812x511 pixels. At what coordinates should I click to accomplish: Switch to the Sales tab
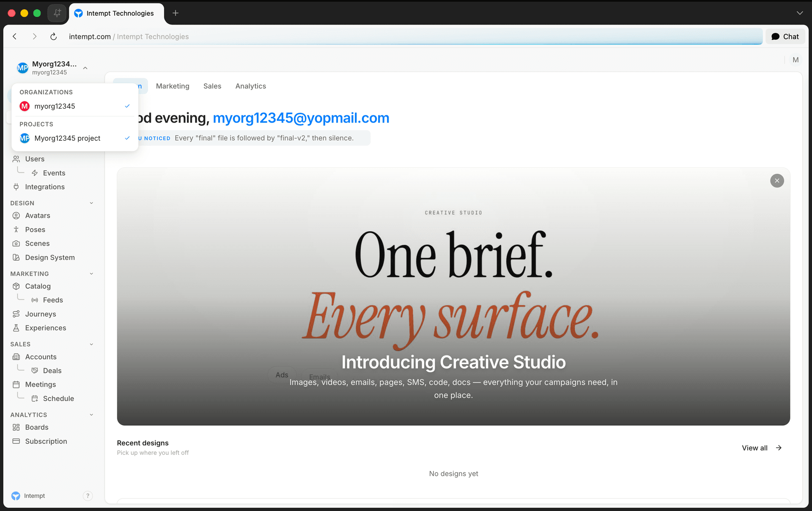click(x=212, y=86)
